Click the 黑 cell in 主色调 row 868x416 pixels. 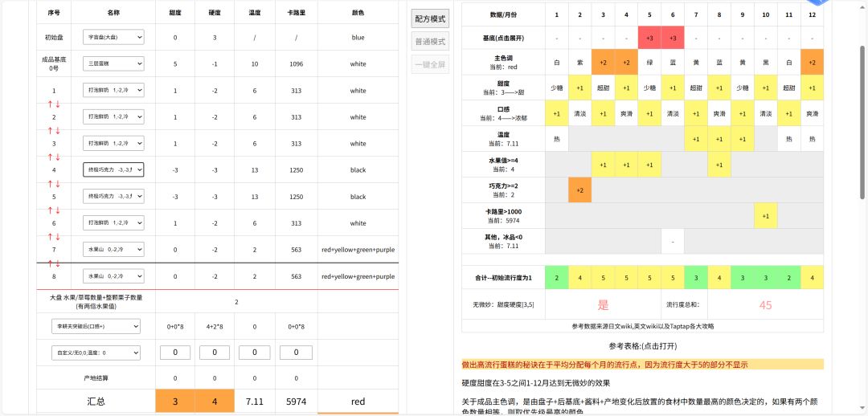point(766,63)
